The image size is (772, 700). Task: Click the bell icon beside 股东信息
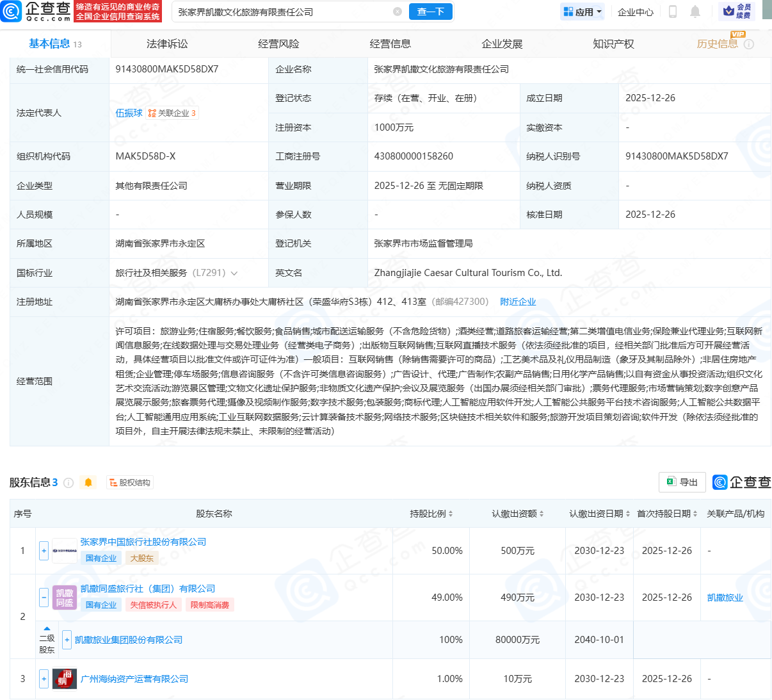(x=88, y=482)
